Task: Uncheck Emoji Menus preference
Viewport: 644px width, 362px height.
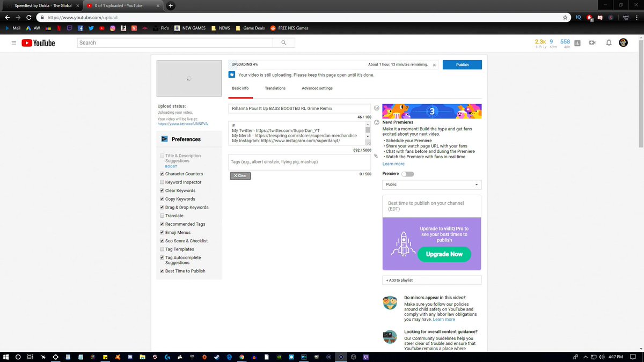Action: coord(162,233)
